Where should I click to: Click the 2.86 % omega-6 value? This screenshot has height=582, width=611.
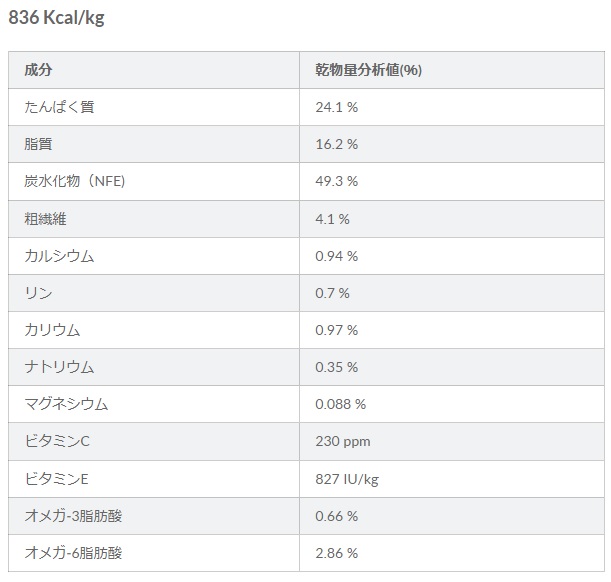[x=337, y=553]
